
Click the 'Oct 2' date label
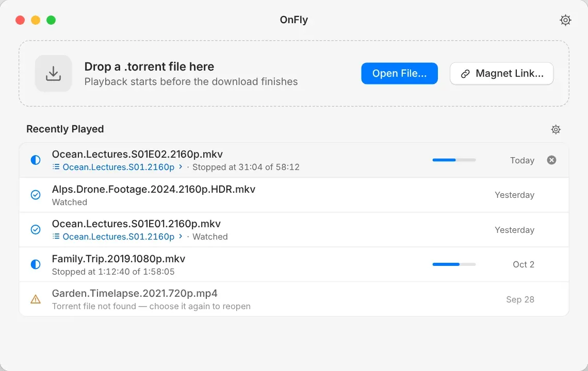tap(524, 264)
